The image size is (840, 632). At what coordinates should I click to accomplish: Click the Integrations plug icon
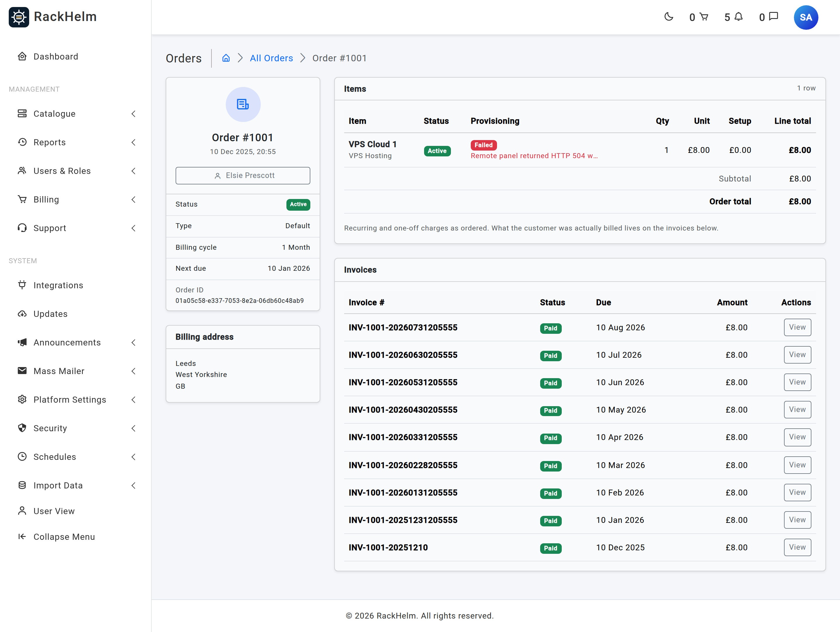coord(22,285)
